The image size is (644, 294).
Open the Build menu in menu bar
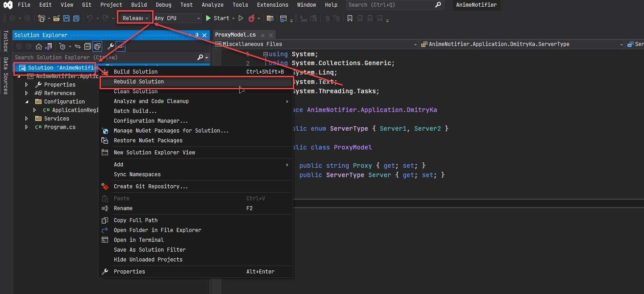point(139,5)
